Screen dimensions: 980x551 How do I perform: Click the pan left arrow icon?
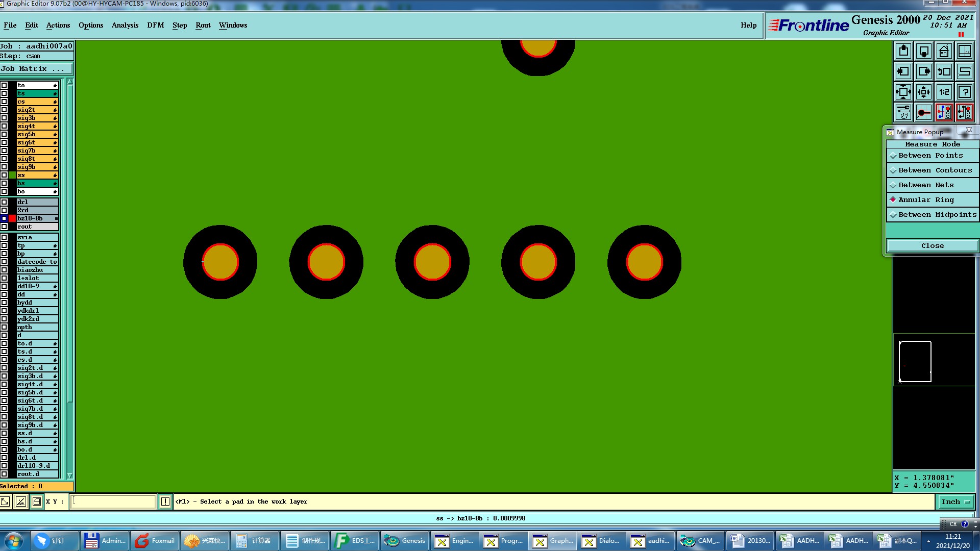pyautogui.click(x=903, y=72)
